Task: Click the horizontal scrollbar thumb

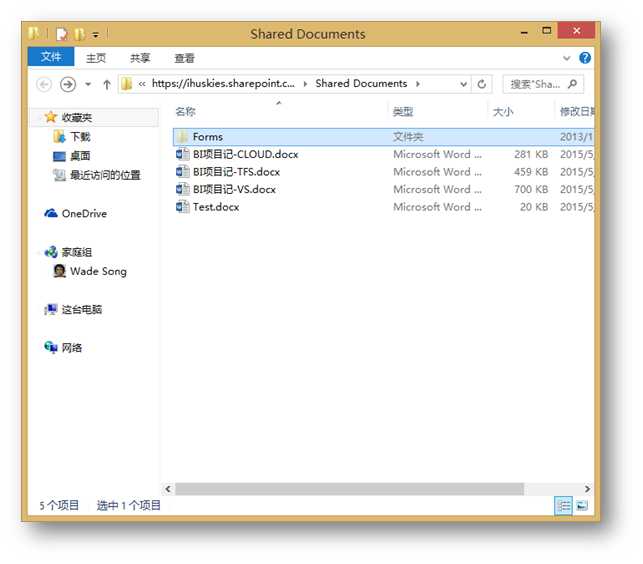Action: [349, 489]
